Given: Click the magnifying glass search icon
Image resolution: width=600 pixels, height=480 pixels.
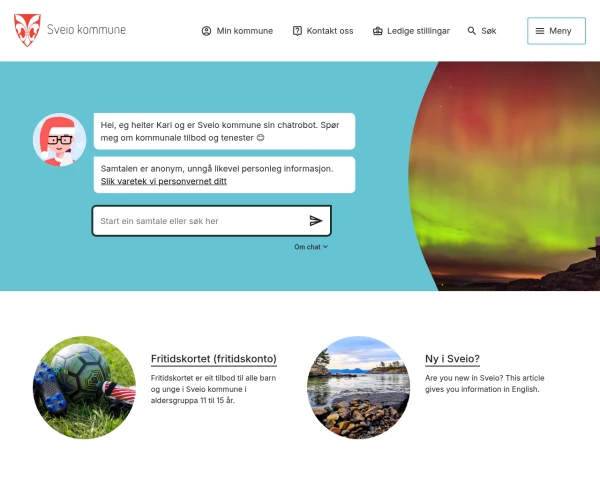Looking at the screenshot, I should pos(472,31).
